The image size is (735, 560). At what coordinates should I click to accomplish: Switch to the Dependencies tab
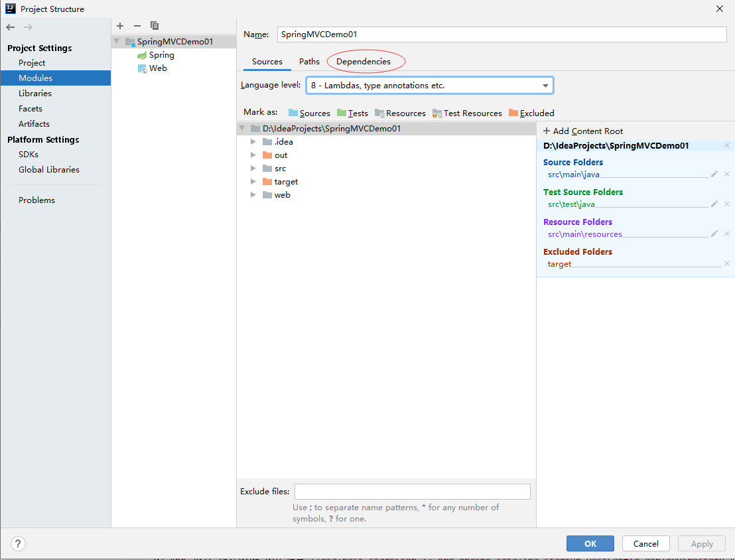point(364,62)
